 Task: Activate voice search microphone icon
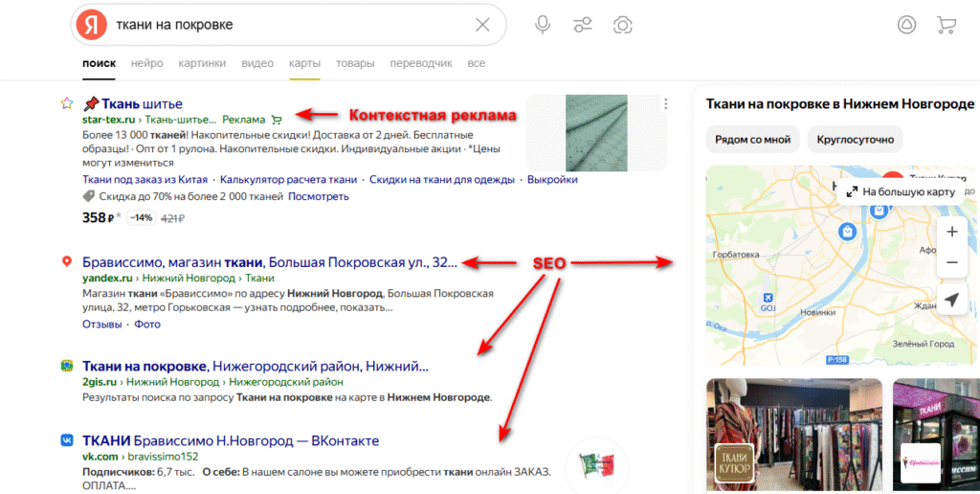[543, 24]
